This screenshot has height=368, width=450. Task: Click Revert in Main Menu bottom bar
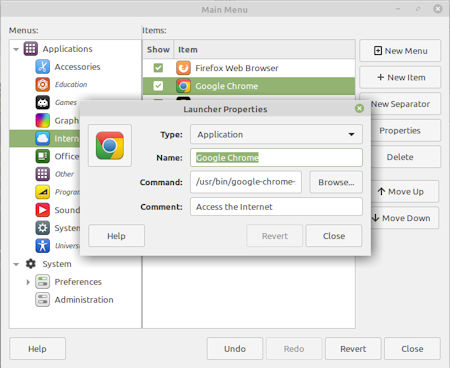pyautogui.click(x=353, y=349)
